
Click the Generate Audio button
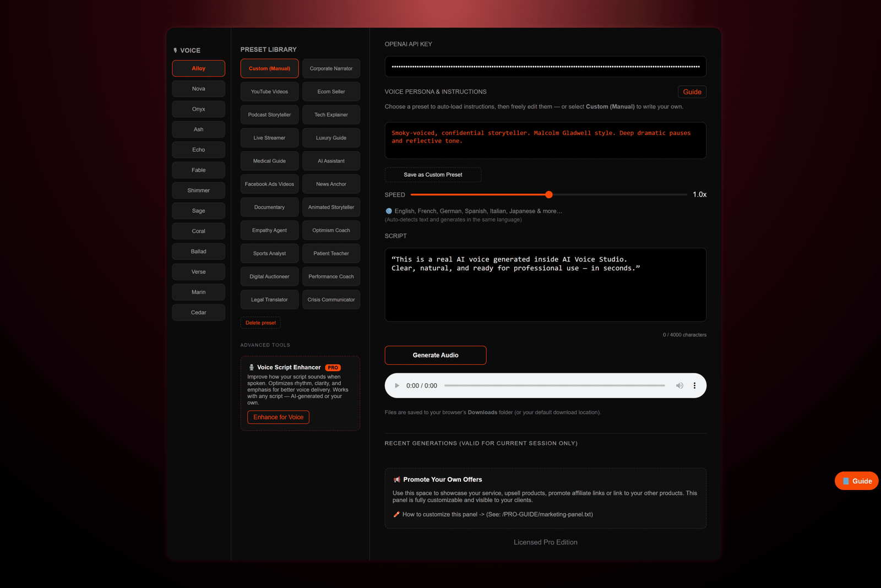click(x=435, y=355)
